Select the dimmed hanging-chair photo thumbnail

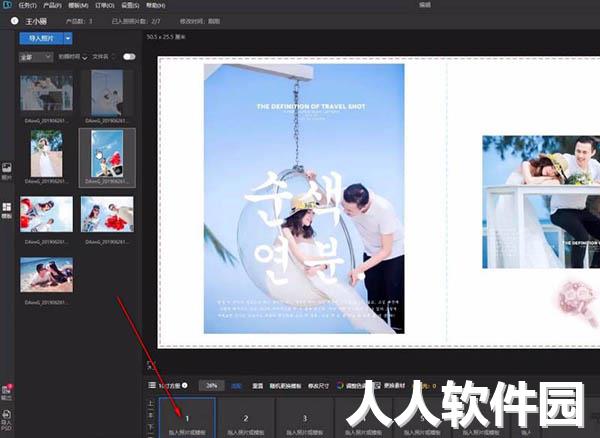107,93
